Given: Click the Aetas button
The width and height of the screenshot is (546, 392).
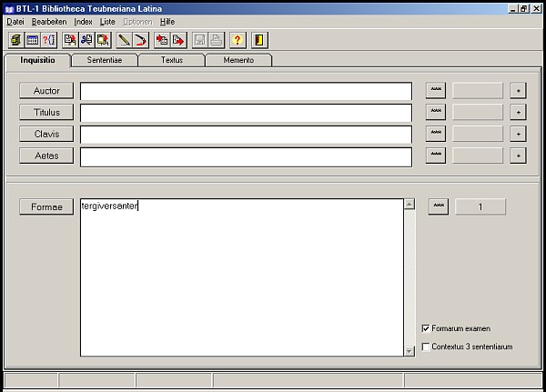Looking at the screenshot, I should (46, 156).
